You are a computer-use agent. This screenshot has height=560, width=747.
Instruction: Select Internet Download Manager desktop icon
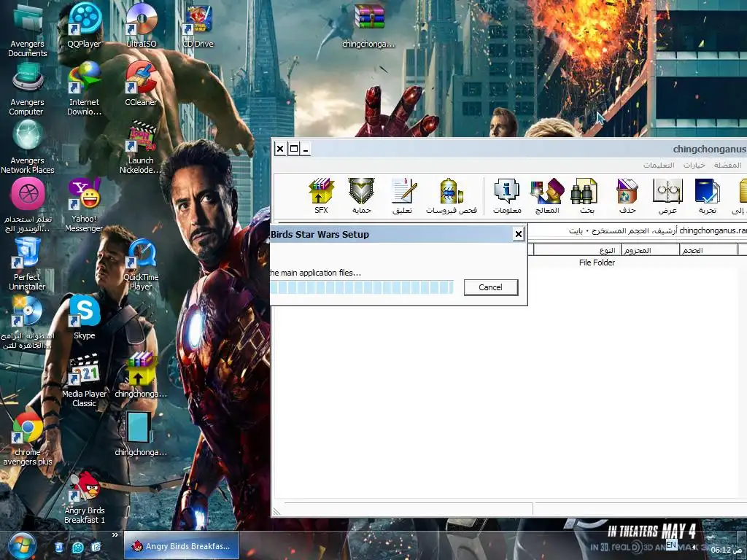85,88
